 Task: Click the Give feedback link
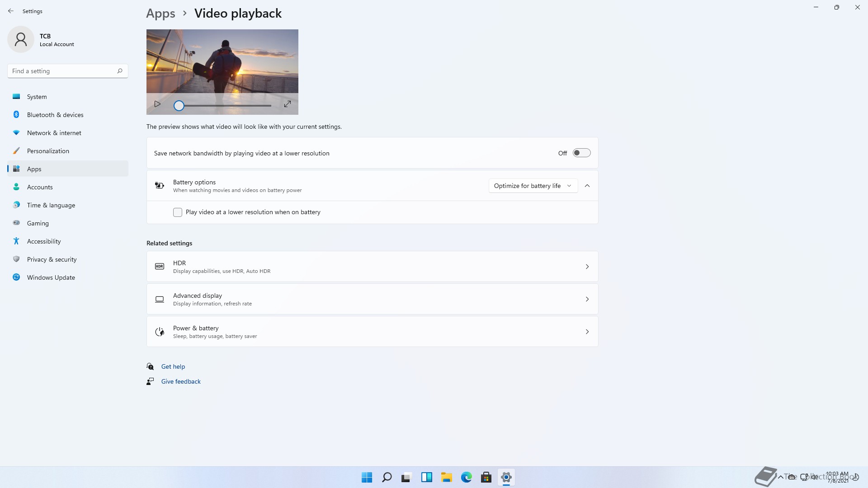pos(181,381)
